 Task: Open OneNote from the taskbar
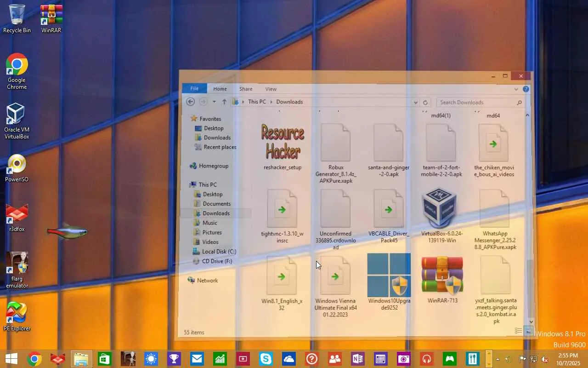point(357,359)
